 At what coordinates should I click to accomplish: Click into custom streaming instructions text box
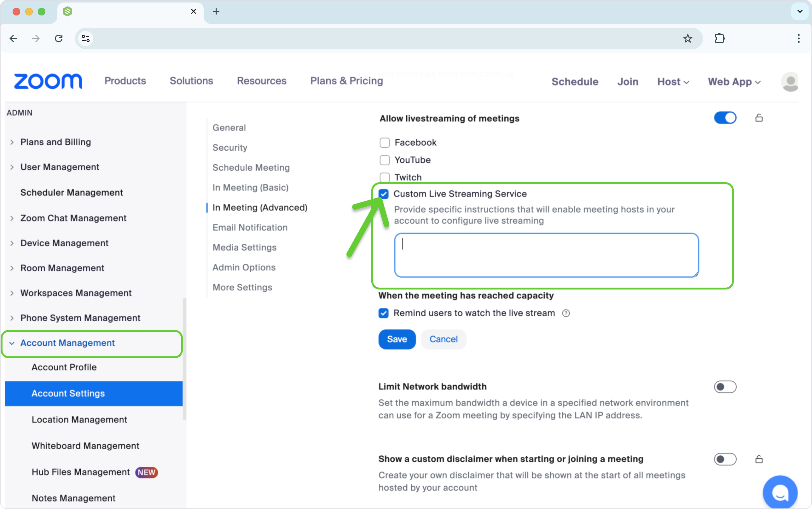[x=546, y=255]
